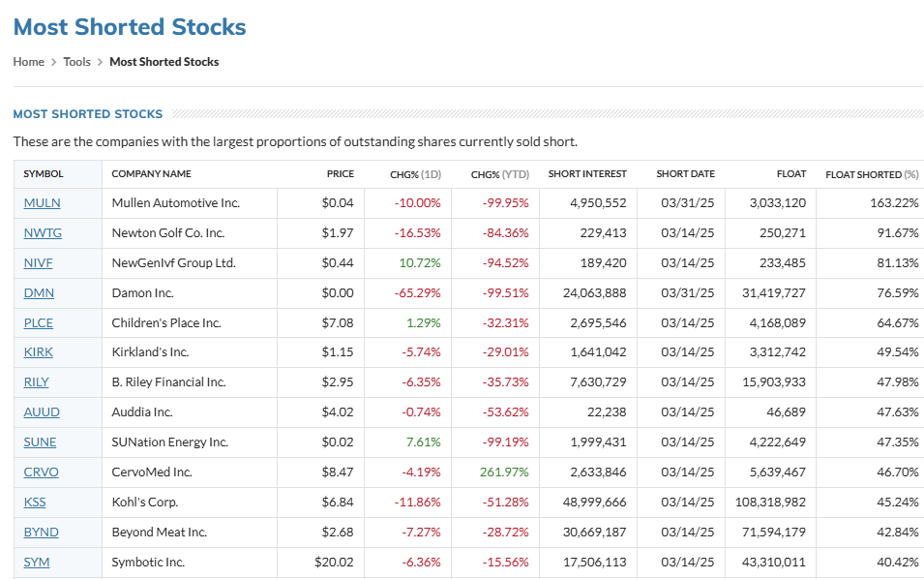Open the KIRK stock link
This screenshot has height=579, width=924.
39,352
